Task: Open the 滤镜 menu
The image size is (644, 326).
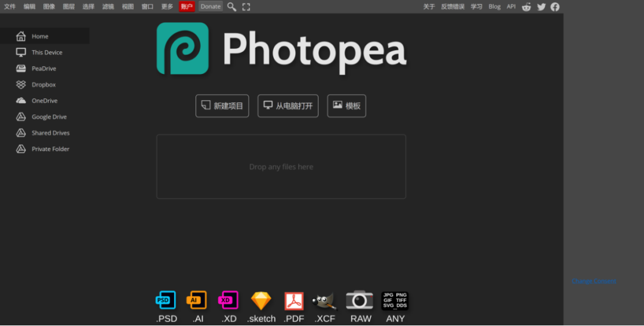Action: (108, 7)
